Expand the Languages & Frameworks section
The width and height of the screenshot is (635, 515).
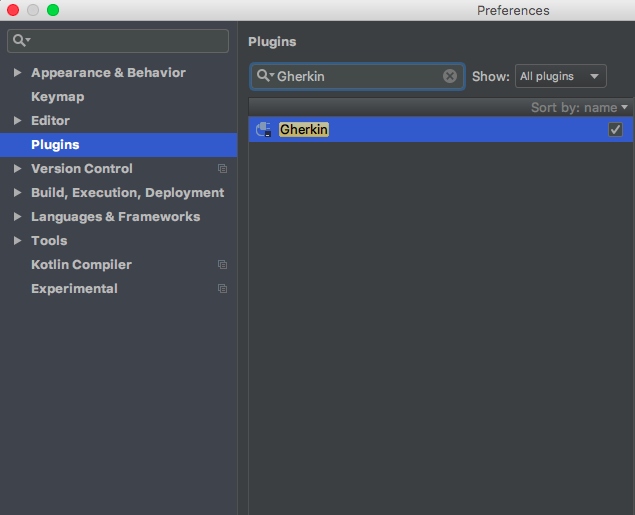[x=17, y=217]
